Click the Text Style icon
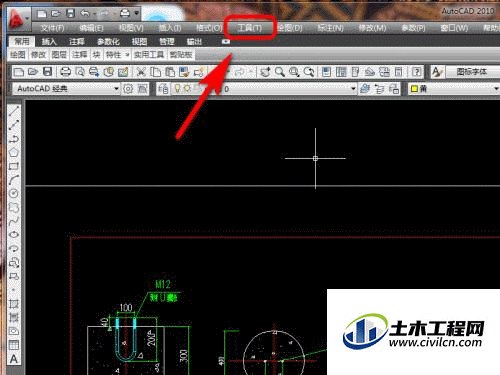500x375 pixels. click(x=437, y=72)
